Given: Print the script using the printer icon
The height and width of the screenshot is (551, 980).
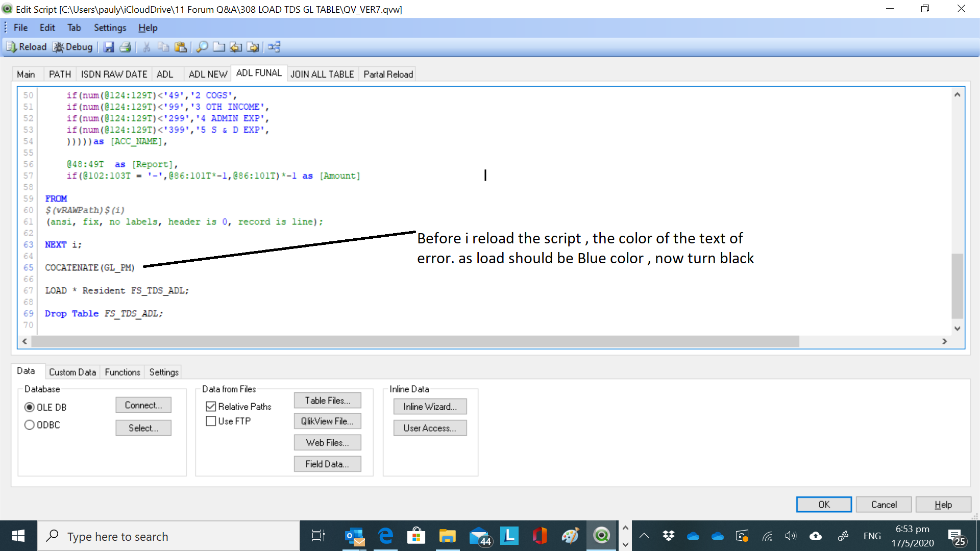Looking at the screenshot, I should [x=126, y=47].
